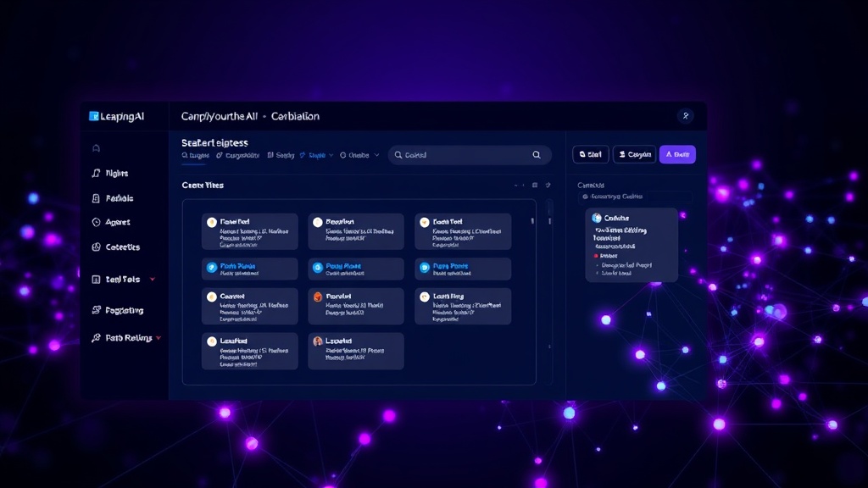Viewport: 868px width, 488px height.
Task: Click the purple Bailt button
Action: click(677, 154)
